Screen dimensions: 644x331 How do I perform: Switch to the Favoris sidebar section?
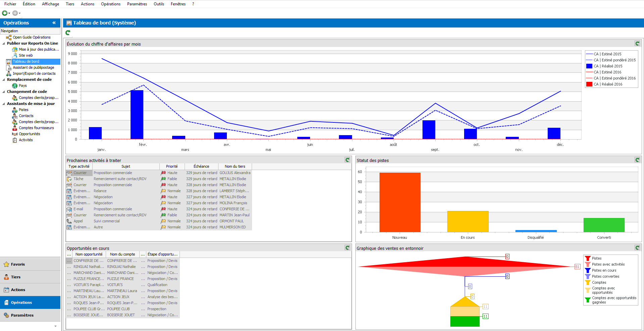click(x=18, y=264)
